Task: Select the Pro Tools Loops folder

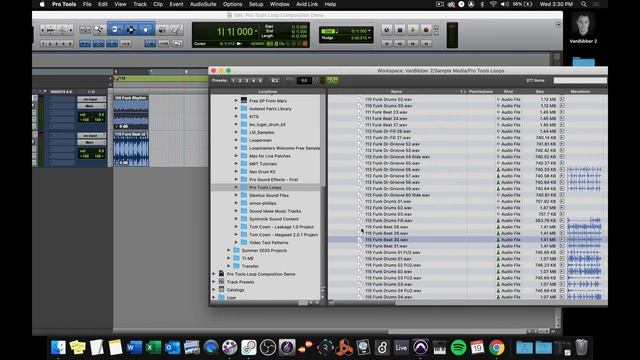Action: [265, 187]
